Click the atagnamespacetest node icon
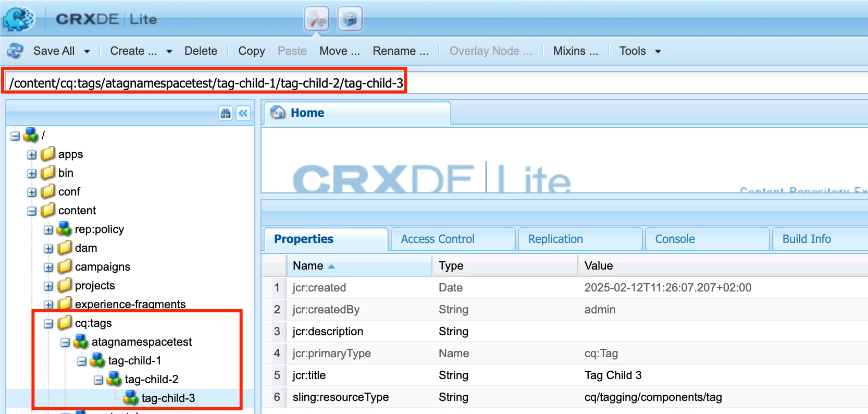The width and height of the screenshot is (868, 414). [x=81, y=342]
